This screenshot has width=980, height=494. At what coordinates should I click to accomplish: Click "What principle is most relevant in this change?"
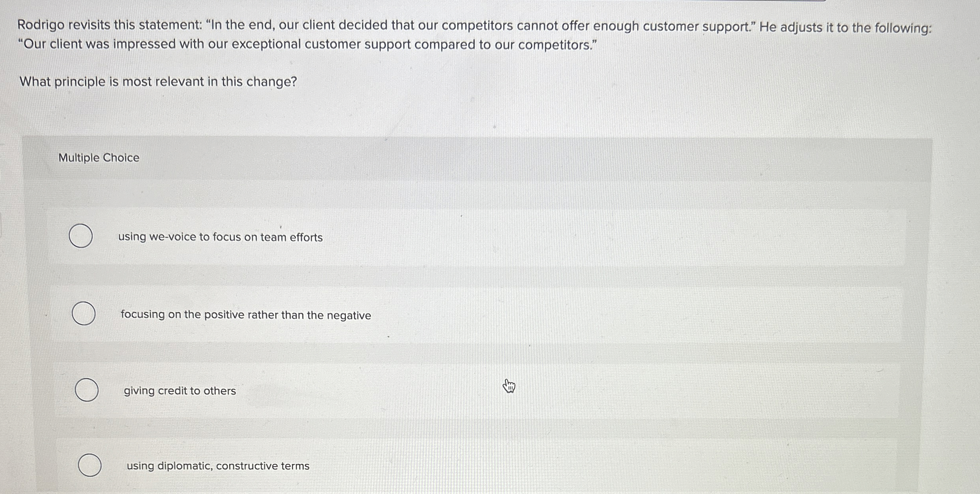[158, 81]
